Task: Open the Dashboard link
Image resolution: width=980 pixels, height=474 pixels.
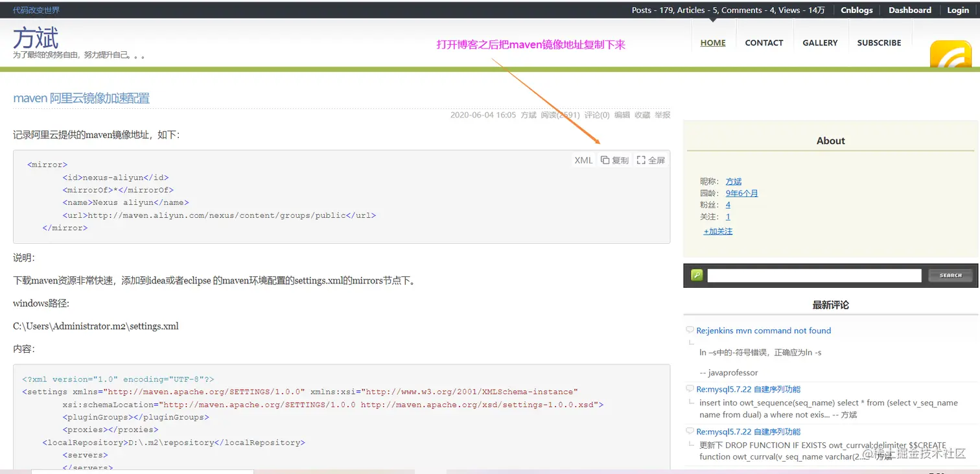Action: pyautogui.click(x=910, y=10)
